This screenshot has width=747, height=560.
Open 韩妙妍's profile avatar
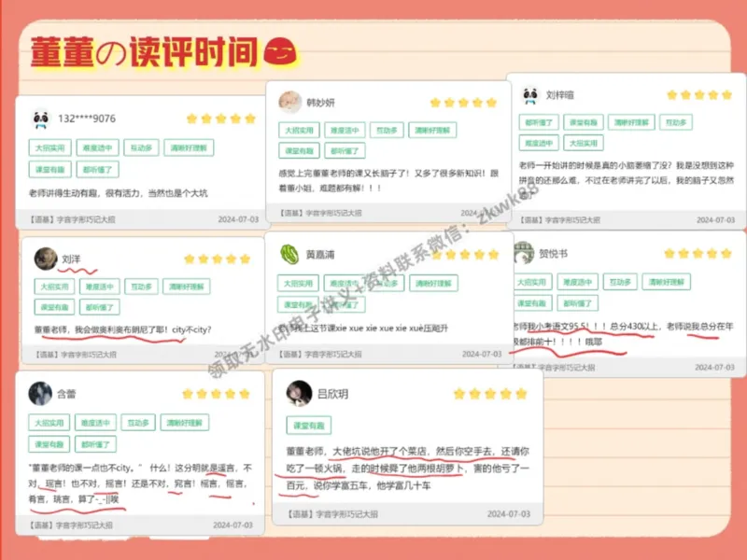(x=290, y=102)
